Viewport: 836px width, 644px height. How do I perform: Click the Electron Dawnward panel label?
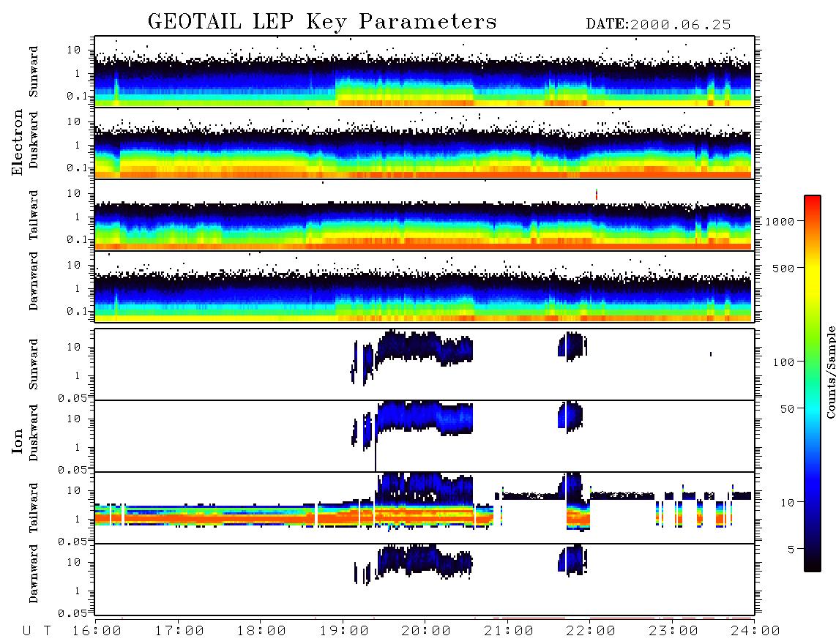click(34, 281)
